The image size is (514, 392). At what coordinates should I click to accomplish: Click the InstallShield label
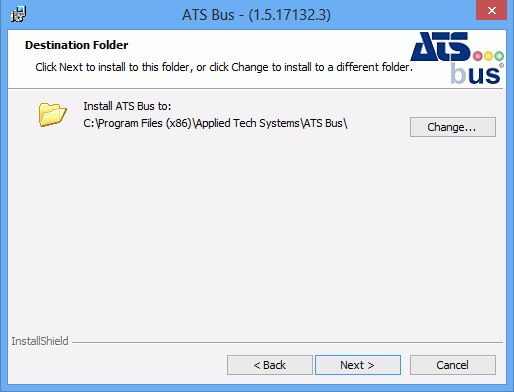pos(40,341)
